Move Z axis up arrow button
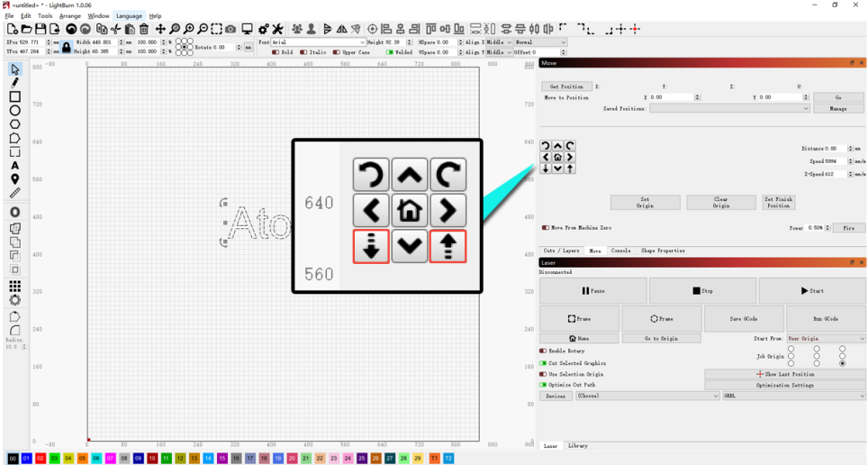 point(570,169)
